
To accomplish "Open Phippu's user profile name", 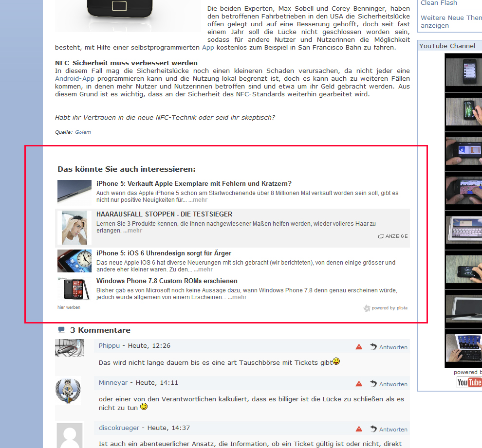I will (109, 346).
